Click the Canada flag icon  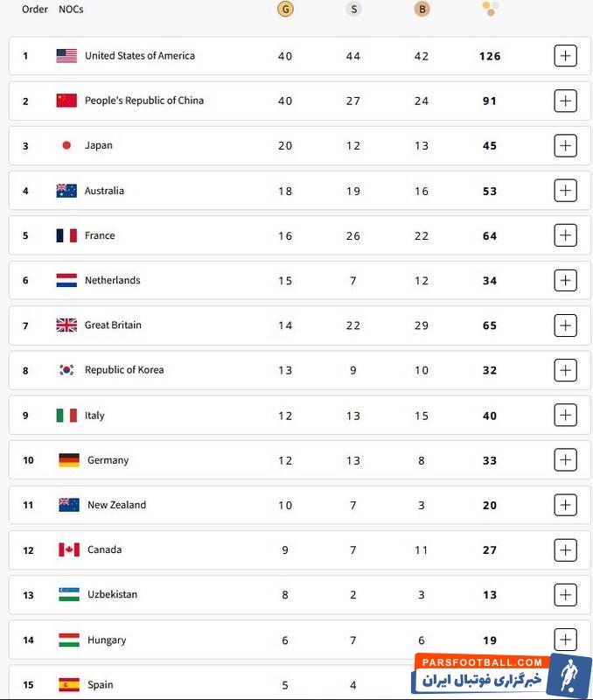click(69, 549)
